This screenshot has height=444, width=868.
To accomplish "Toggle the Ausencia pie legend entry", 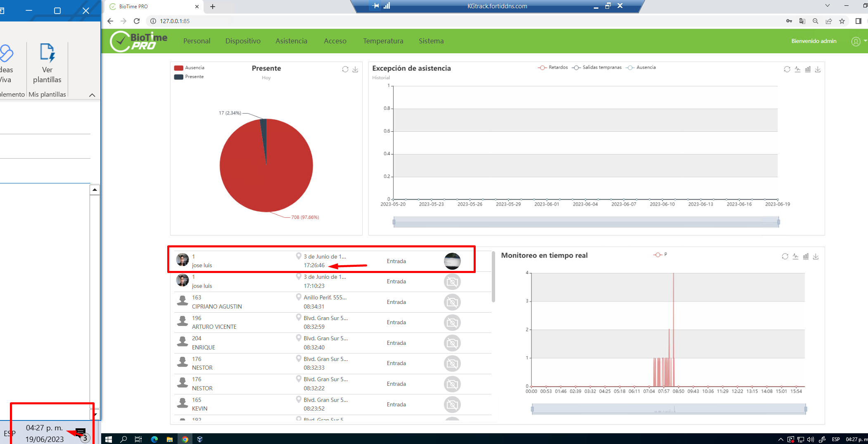I will (x=189, y=68).
